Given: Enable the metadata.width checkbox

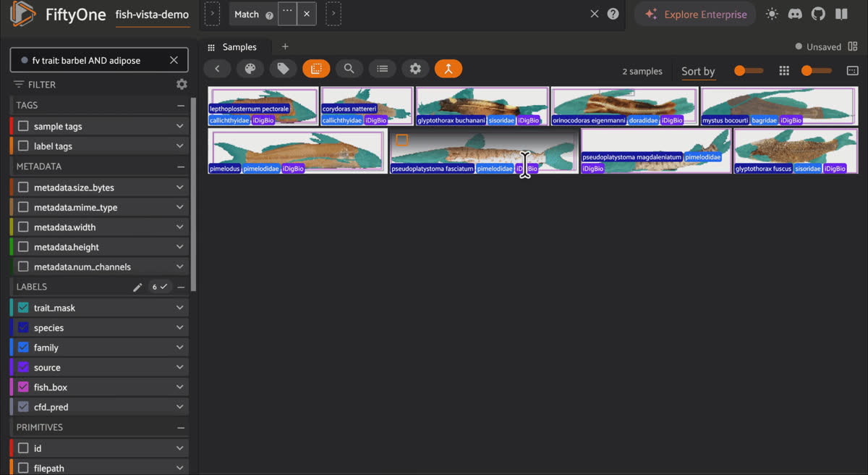Looking at the screenshot, I should (x=23, y=227).
